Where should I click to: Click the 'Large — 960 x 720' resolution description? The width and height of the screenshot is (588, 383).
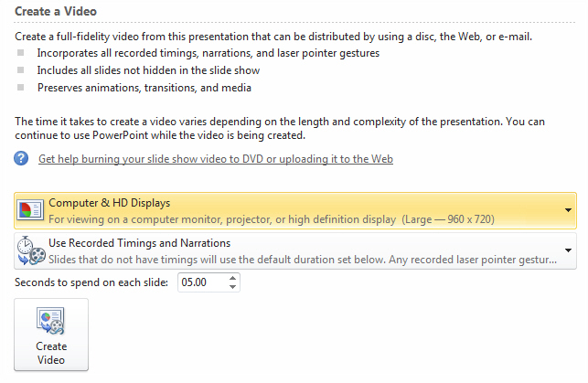click(448, 219)
